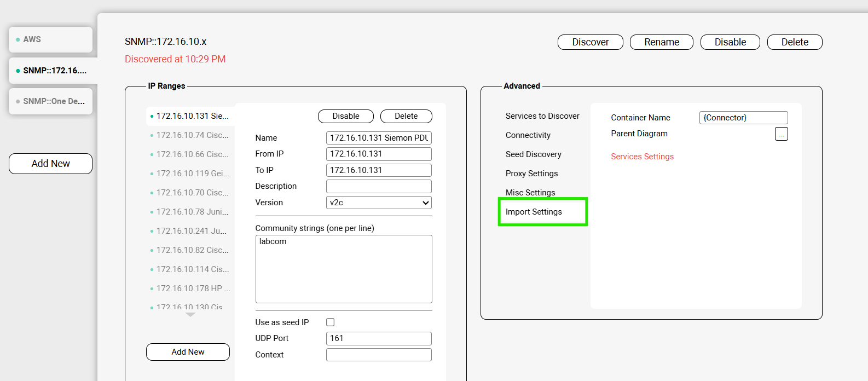
Task: Delete the SNMP::172.16.10.x connector
Action: click(x=794, y=42)
